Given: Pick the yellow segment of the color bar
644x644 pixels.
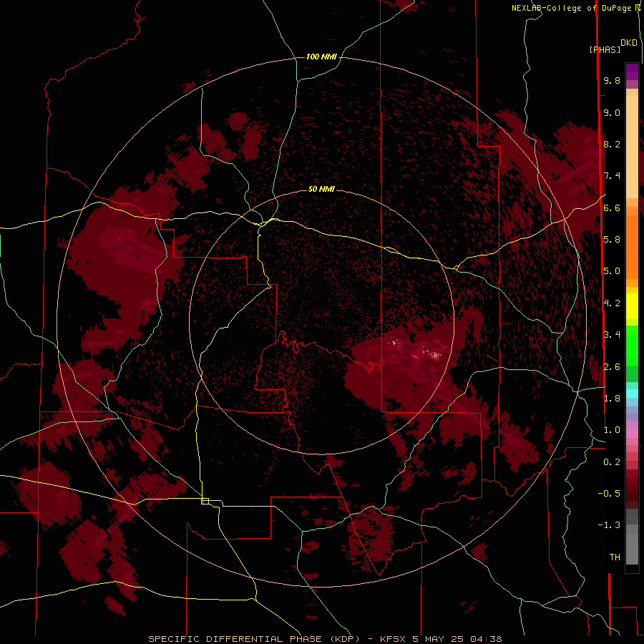Looking at the screenshot, I should (x=632, y=306).
